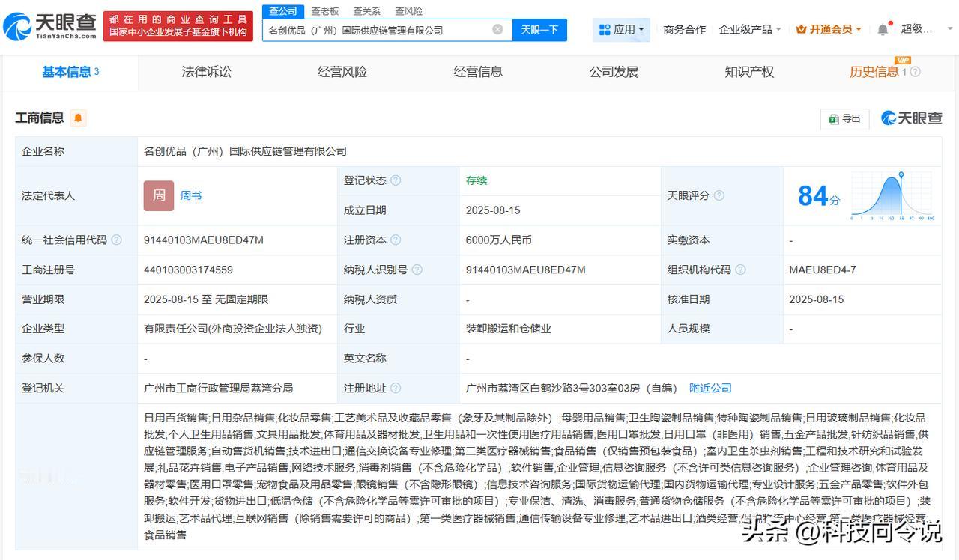The width and height of the screenshot is (959, 560).
Task: Click the 天眼一下 search button
Action: (x=539, y=30)
